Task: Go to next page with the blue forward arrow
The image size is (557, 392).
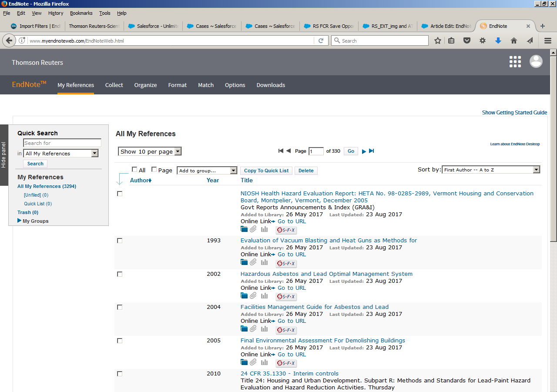Action: point(363,151)
